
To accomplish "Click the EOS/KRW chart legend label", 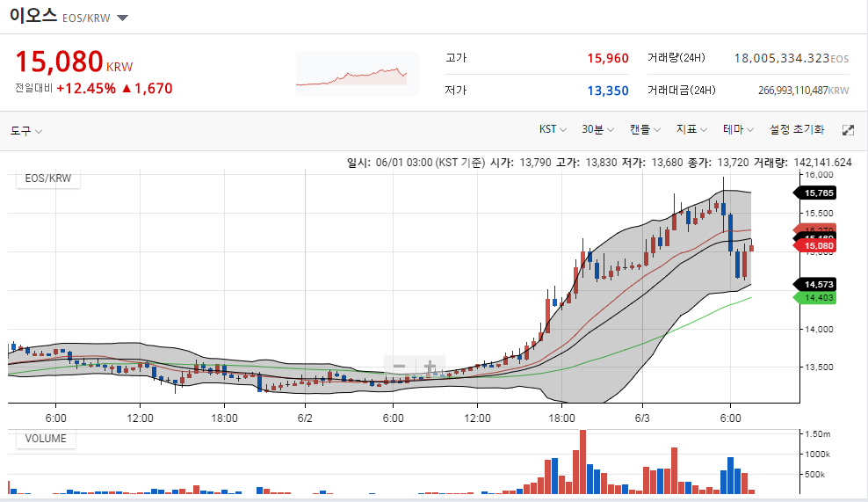I will (48, 178).
